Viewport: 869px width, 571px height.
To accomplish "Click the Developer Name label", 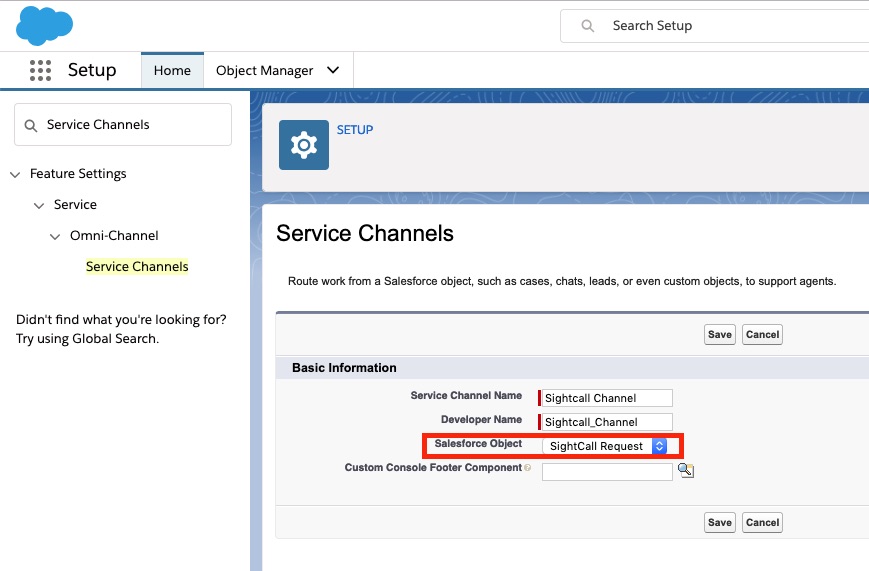I will coord(481,420).
